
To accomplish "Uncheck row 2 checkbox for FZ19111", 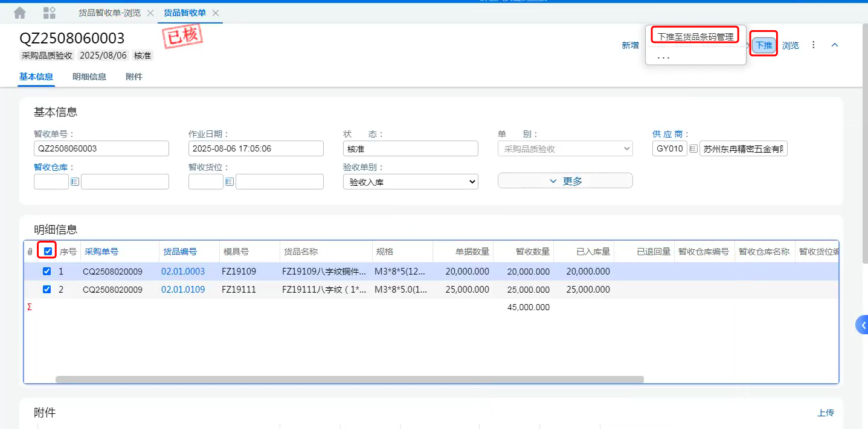I will (x=47, y=290).
